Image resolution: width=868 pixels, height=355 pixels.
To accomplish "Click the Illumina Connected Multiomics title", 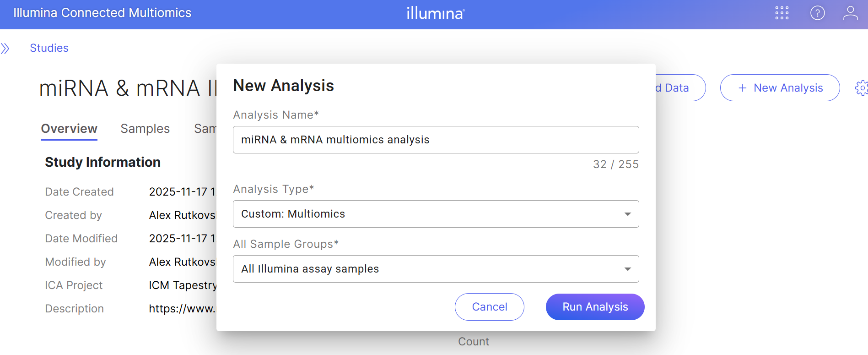I will click(102, 13).
